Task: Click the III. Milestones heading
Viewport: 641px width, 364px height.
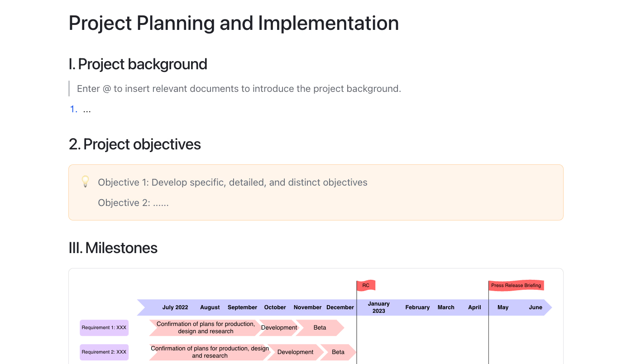Action: pyautogui.click(x=113, y=248)
